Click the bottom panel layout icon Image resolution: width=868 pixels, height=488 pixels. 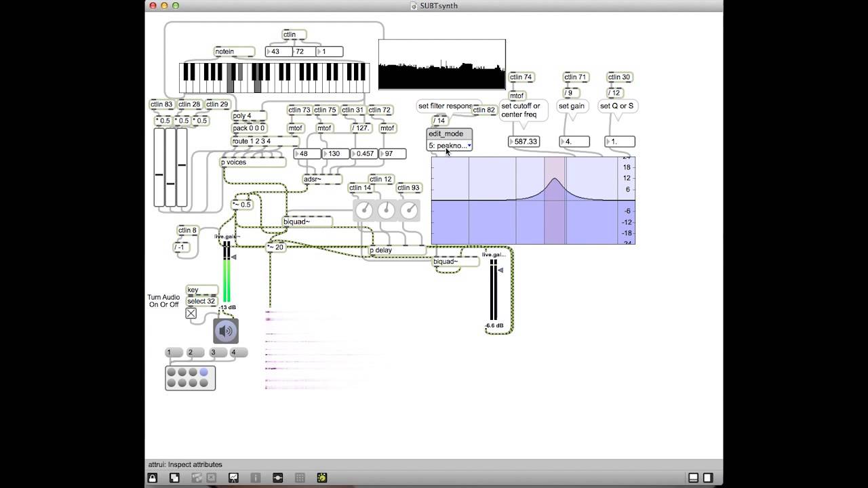click(694, 478)
